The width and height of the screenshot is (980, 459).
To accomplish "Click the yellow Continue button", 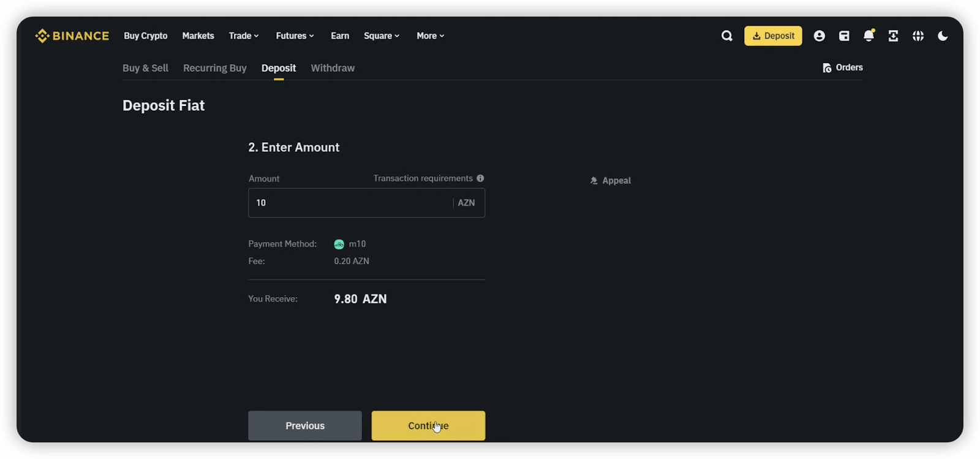I will [428, 425].
